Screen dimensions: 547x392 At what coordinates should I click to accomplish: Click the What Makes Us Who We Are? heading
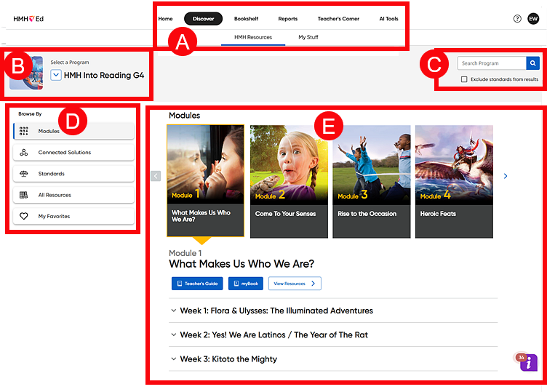[x=241, y=264]
